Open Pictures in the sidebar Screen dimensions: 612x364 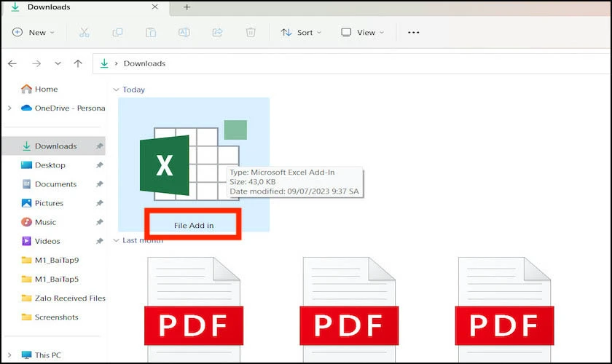point(42,203)
